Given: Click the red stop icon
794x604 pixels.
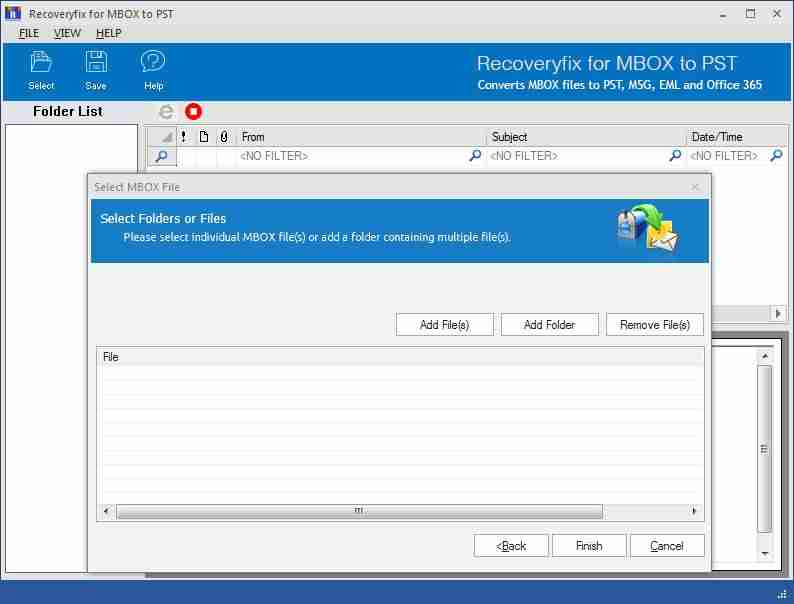Looking at the screenshot, I should 193,111.
